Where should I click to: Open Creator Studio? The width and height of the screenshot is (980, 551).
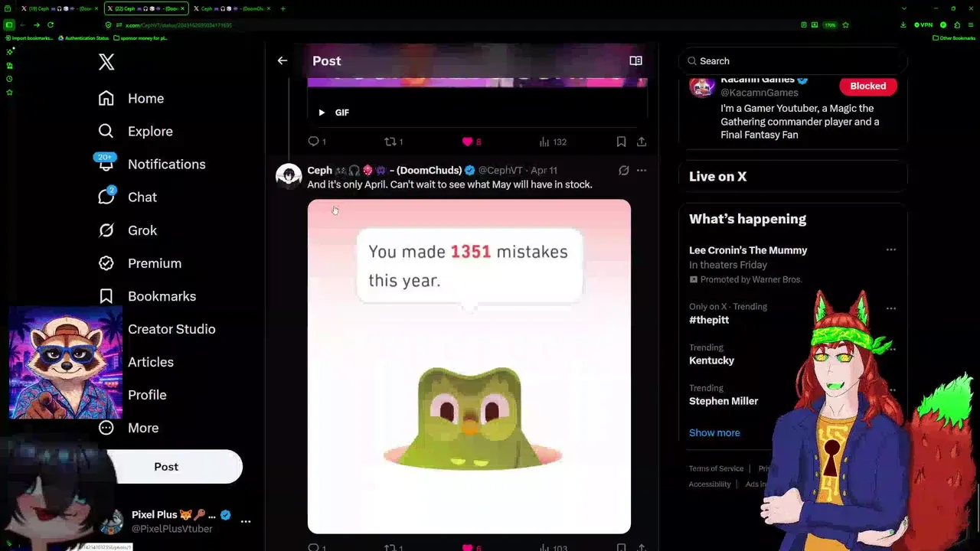(171, 328)
